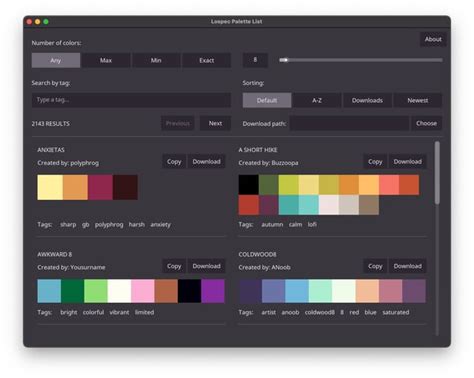The image size is (474, 378).
Task: Click the black swatch in A Short Hike
Action: click(x=249, y=185)
